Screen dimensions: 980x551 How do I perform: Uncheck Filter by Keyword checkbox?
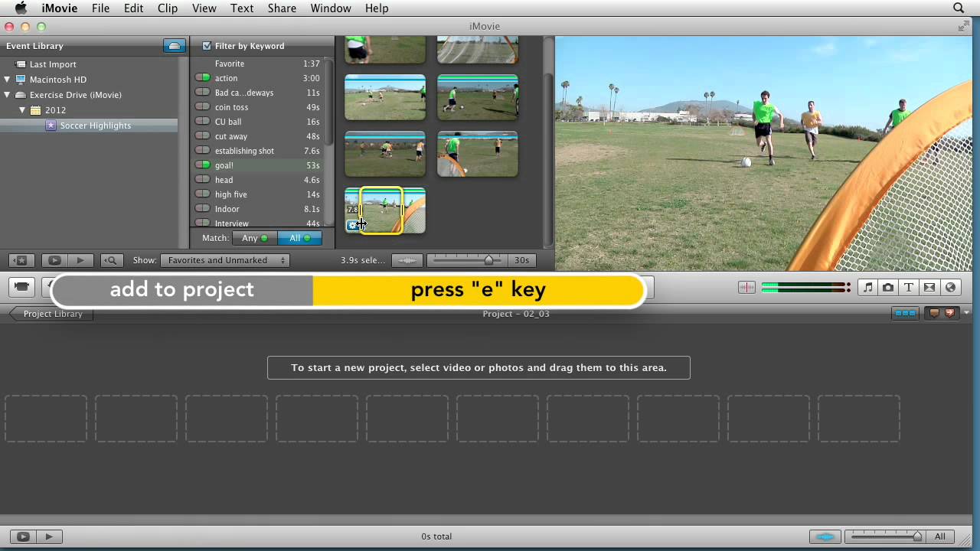[207, 46]
